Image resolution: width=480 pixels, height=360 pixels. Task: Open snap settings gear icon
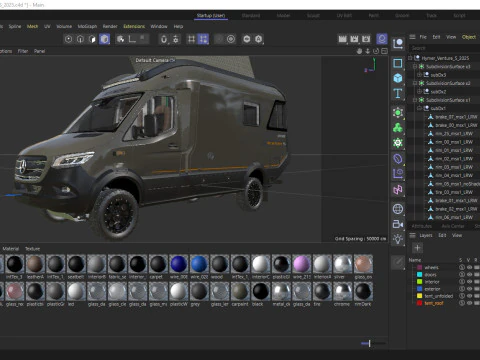(176, 39)
